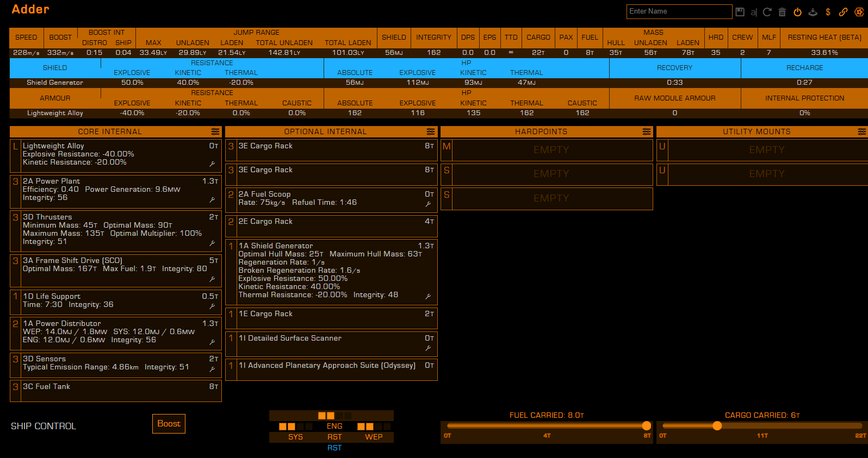Viewport: 868px width, 458px height.
Task: Click the 22T end of cargo slider
Action: click(860, 436)
